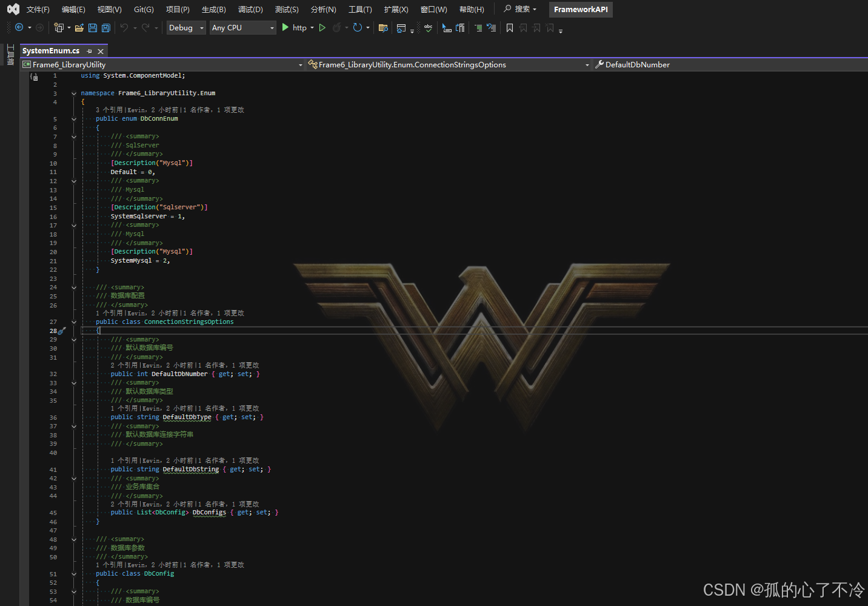Pin the SystemEnum.cs tab
The height and width of the screenshot is (606, 868).
tap(90, 51)
